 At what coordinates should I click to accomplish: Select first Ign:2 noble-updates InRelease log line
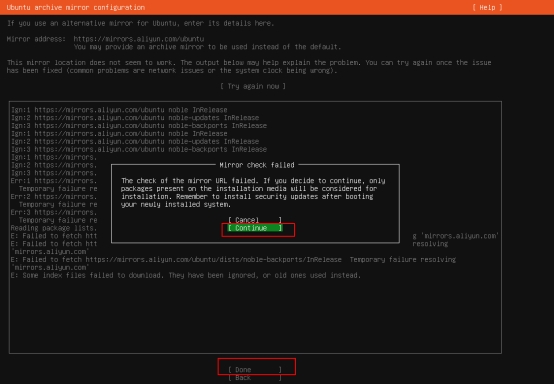[135, 118]
